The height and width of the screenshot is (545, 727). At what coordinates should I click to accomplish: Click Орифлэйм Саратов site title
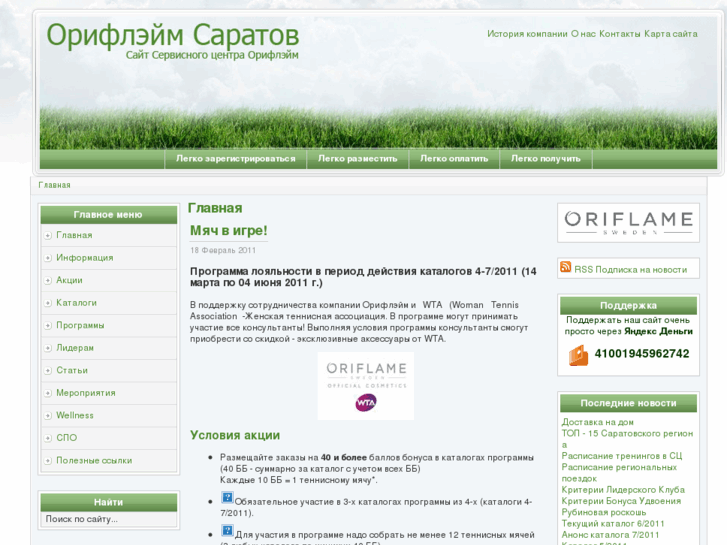(172, 35)
